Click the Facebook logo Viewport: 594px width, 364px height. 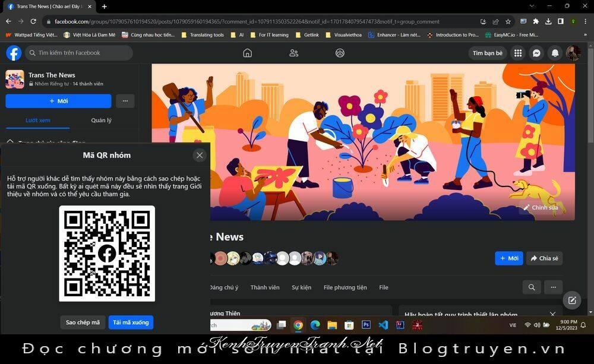[14, 53]
